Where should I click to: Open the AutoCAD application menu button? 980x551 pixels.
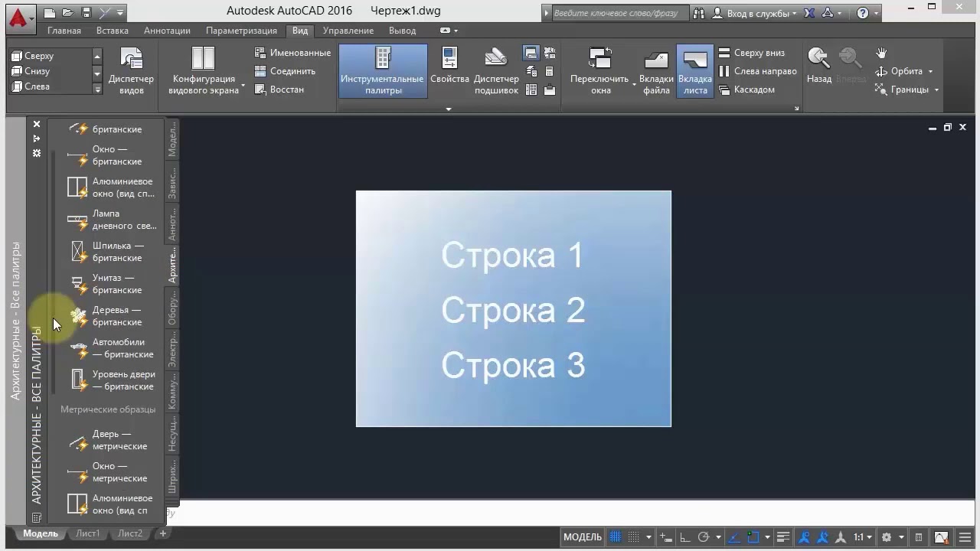19,18
